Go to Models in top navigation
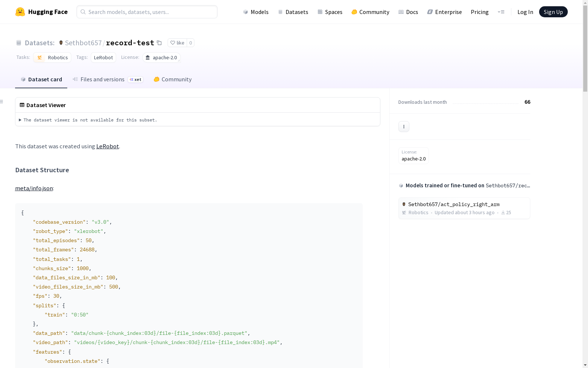The height and width of the screenshot is (368, 588). tap(256, 12)
